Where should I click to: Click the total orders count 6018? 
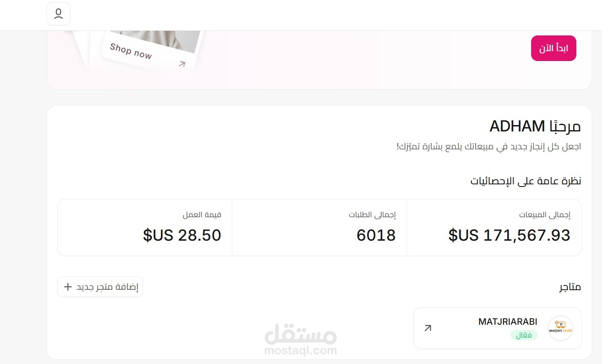point(376,235)
